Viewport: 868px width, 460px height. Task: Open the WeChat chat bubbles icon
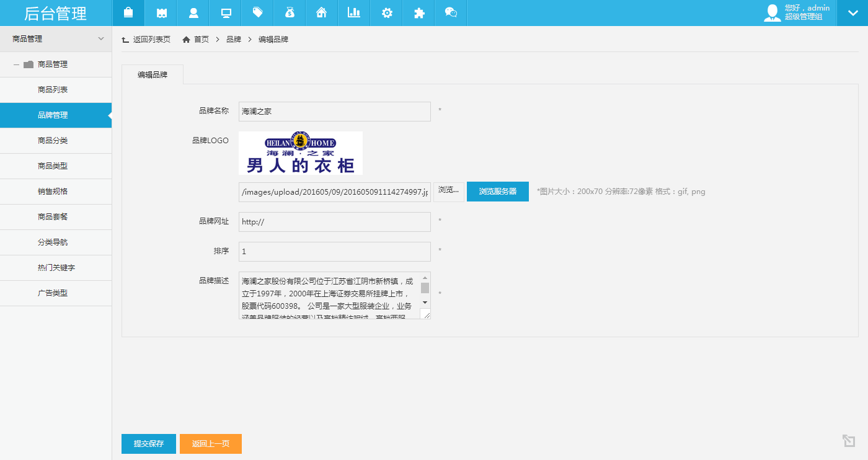451,13
